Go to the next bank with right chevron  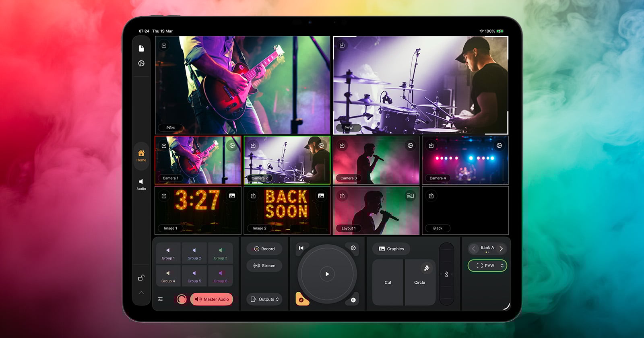[x=501, y=249]
